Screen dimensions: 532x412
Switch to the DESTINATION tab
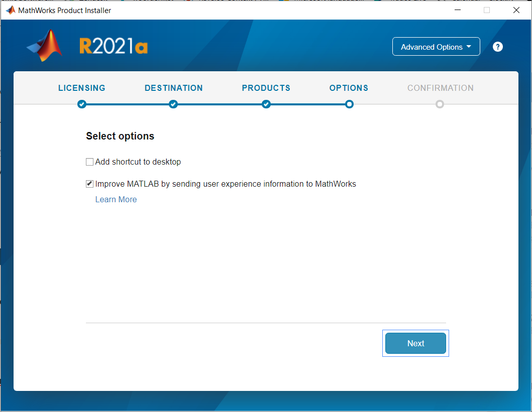pyautogui.click(x=174, y=88)
